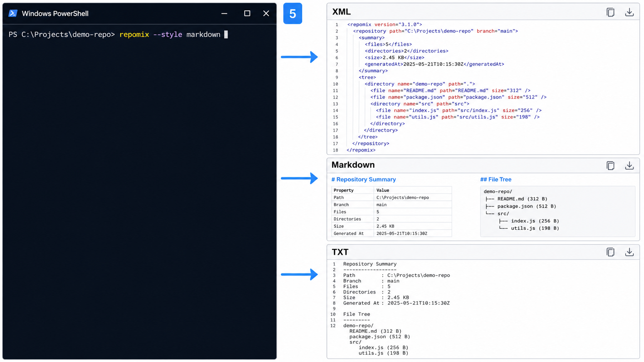Select 'src/' folder in Markdown file tree
This screenshot has height=362, width=644.
click(503, 214)
